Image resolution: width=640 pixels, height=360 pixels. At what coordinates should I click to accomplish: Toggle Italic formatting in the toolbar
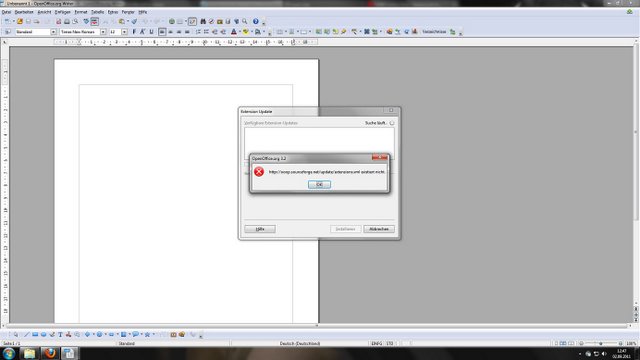[x=142, y=32]
